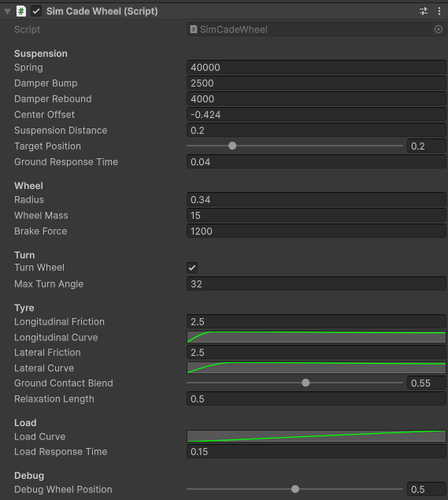The image size is (448, 500).
Task: Click the SimCadeWheel script file icon
Action: pyautogui.click(x=193, y=29)
